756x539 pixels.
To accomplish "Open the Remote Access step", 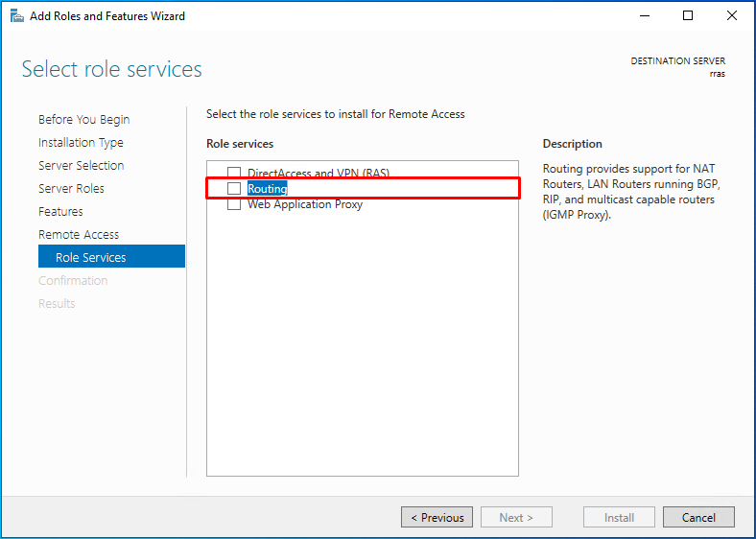I will tap(79, 235).
